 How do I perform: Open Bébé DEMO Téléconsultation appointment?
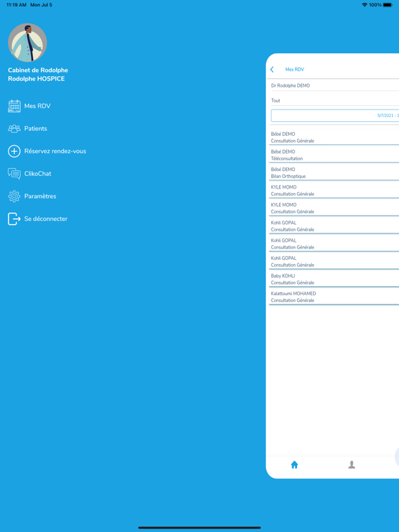click(x=334, y=154)
